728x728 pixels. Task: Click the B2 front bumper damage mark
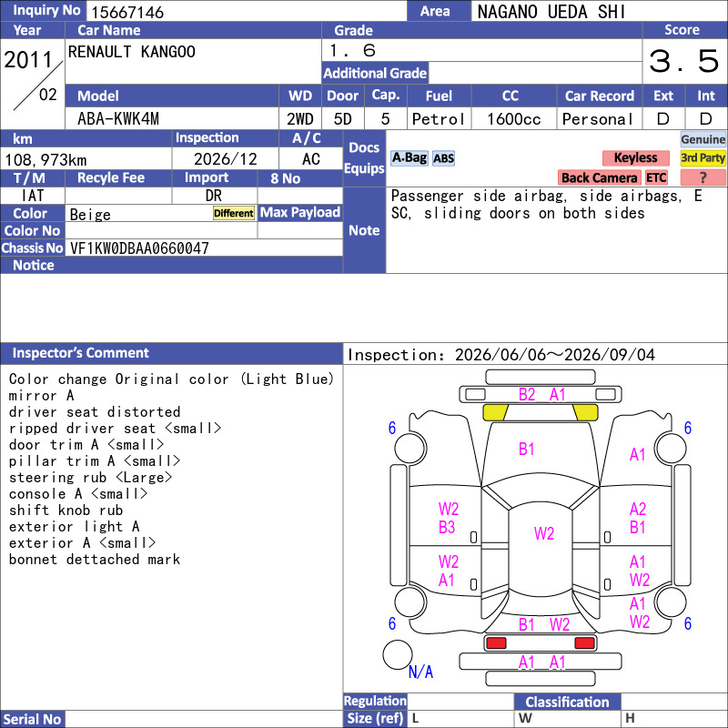tap(527, 395)
